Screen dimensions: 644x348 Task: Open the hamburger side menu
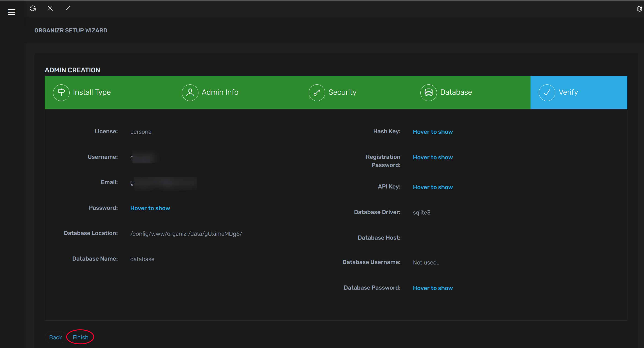(11, 12)
